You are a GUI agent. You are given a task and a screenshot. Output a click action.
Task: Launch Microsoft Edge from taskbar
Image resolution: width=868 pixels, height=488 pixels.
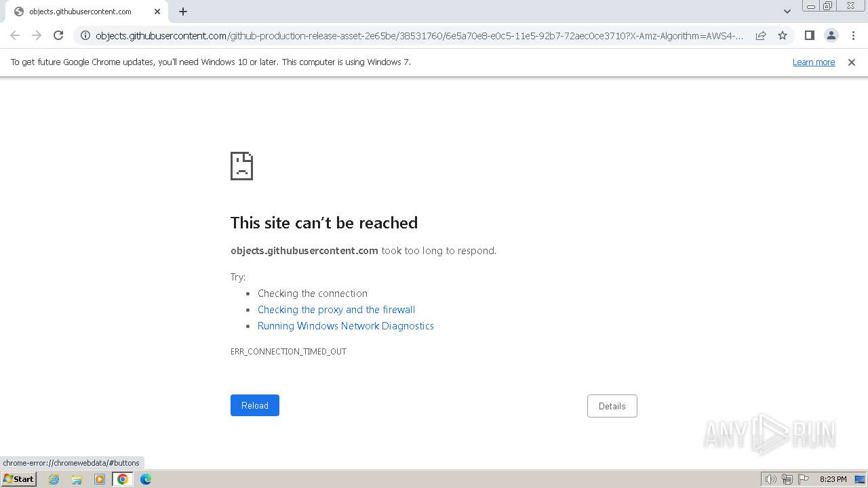click(146, 479)
